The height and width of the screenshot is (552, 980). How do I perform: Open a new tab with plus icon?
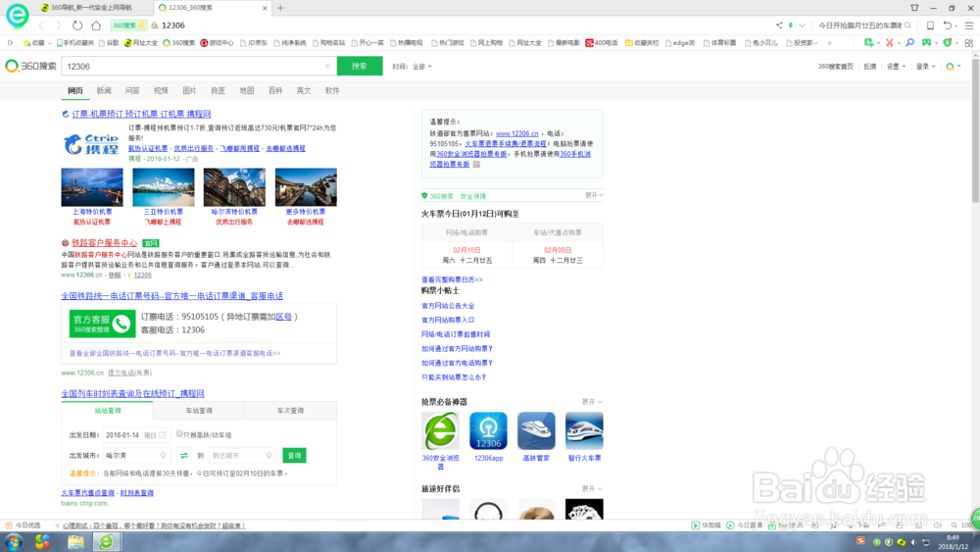click(280, 8)
